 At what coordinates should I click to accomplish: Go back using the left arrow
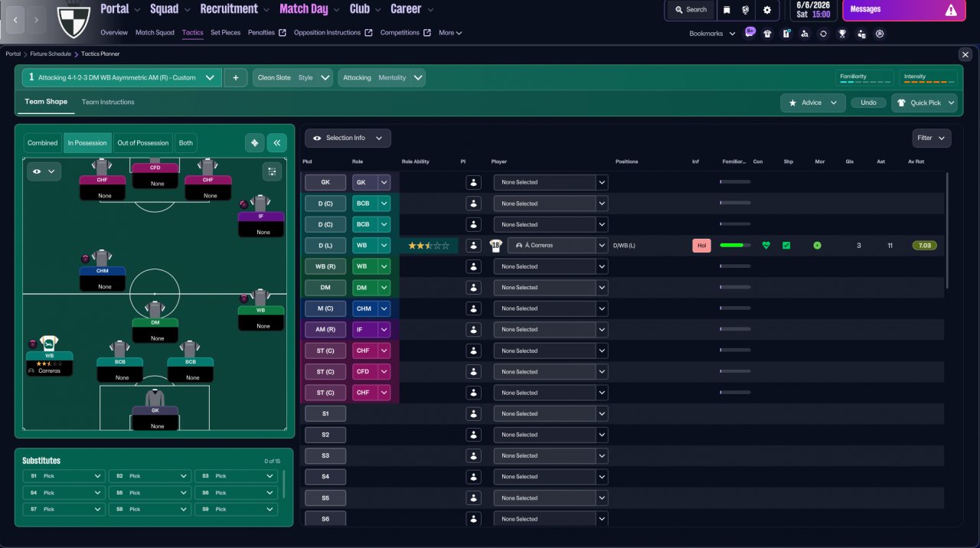pyautogui.click(x=16, y=19)
